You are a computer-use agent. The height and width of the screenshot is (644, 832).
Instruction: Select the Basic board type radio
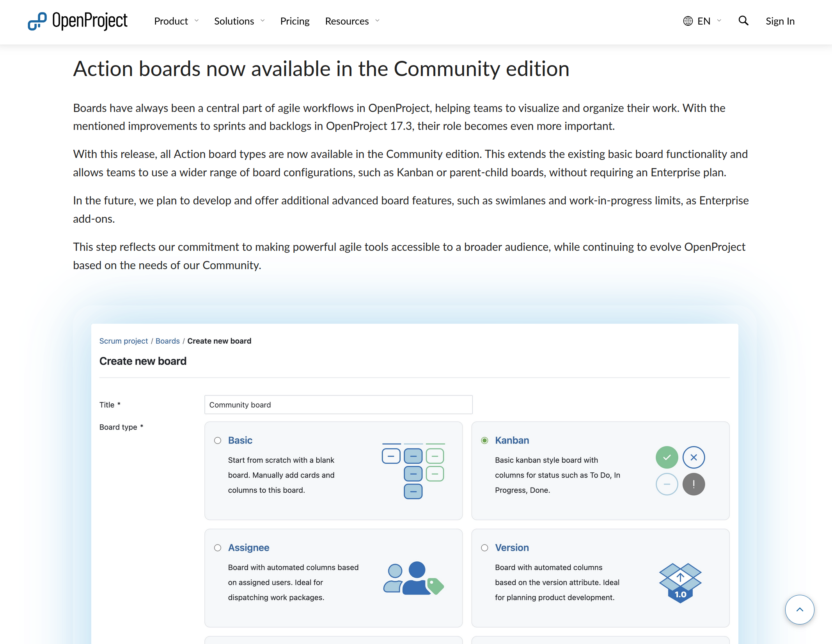(218, 440)
